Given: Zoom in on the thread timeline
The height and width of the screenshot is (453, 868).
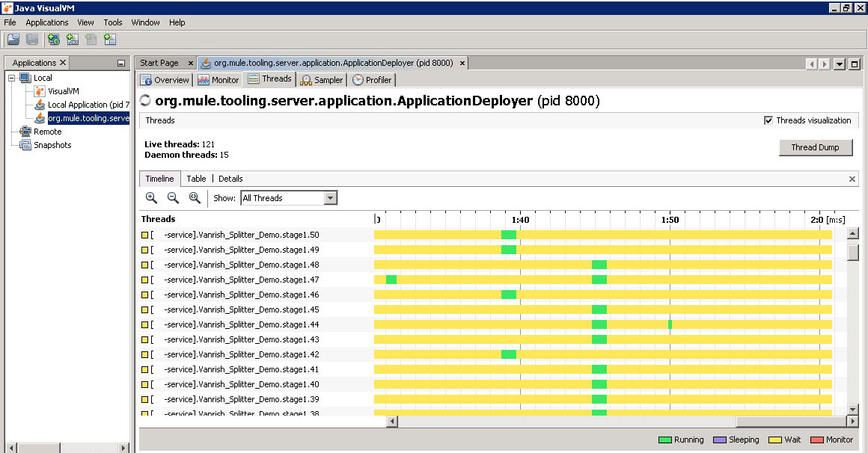Looking at the screenshot, I should point(151,197).
